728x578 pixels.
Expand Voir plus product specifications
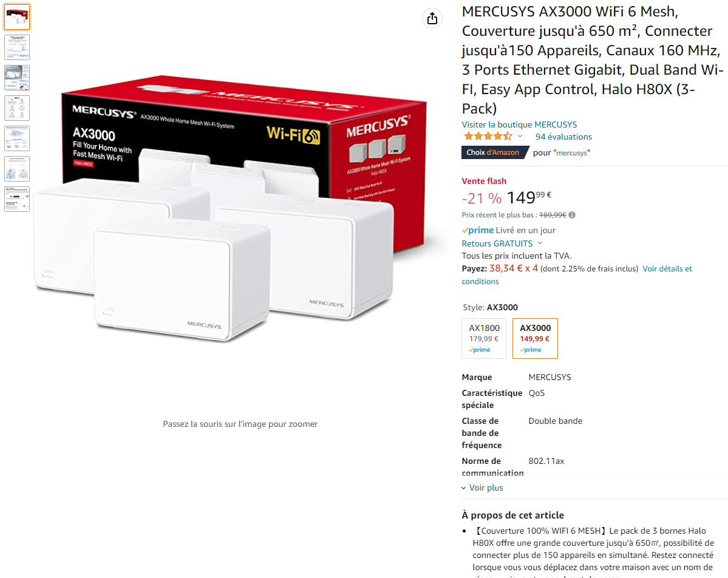coord(482,488)
